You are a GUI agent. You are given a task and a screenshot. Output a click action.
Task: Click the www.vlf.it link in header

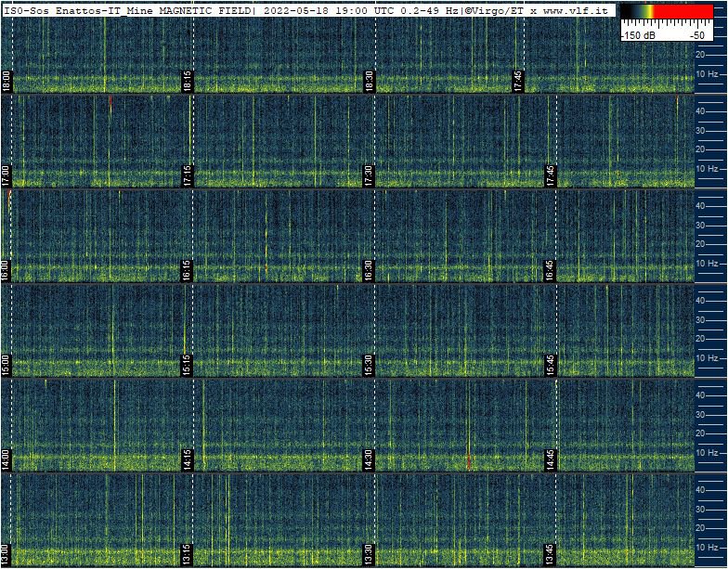tap(578, 8)
